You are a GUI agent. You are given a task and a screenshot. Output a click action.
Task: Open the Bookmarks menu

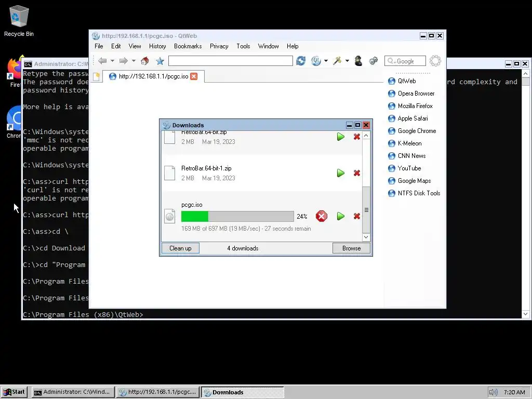coord(188,46)
